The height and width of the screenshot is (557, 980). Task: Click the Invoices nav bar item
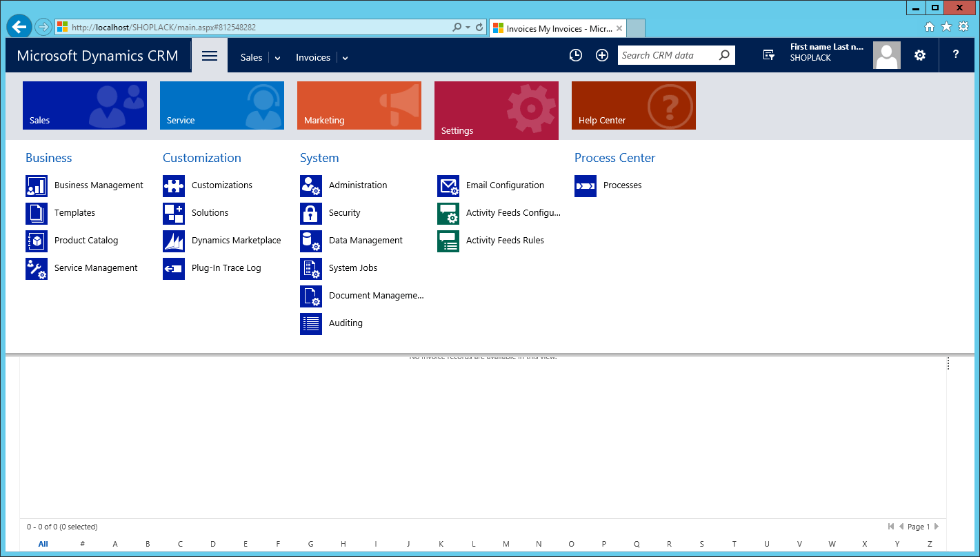313,58
